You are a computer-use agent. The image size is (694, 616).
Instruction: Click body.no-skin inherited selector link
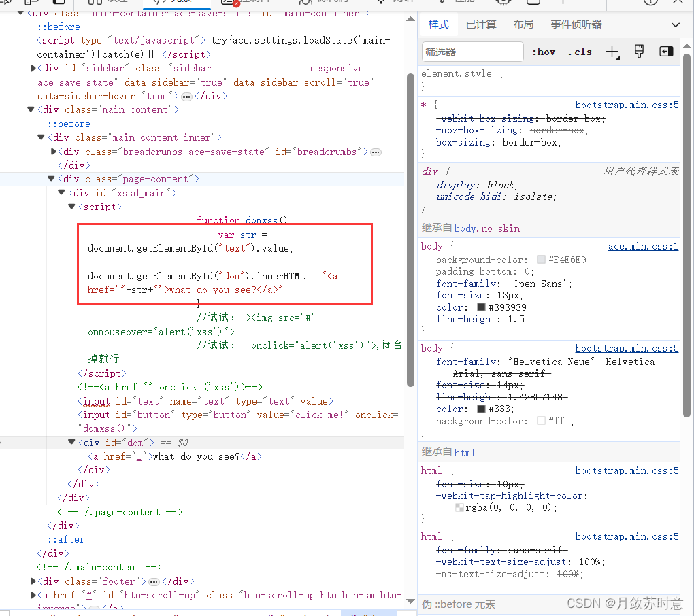487,228
